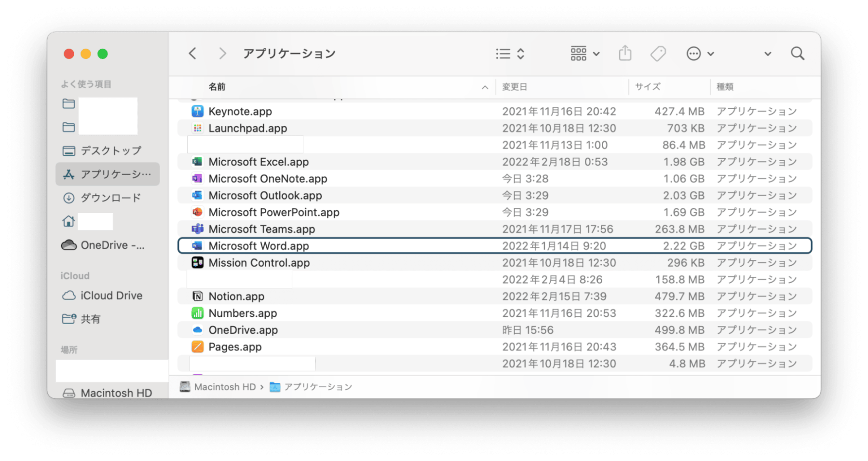Open the group-by grid dropdown

click(x=585, y=54)
